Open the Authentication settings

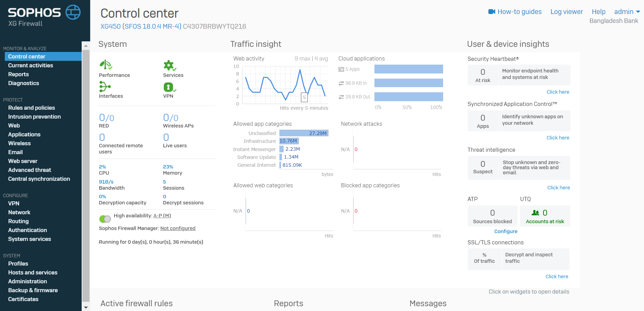coord(28,230)
